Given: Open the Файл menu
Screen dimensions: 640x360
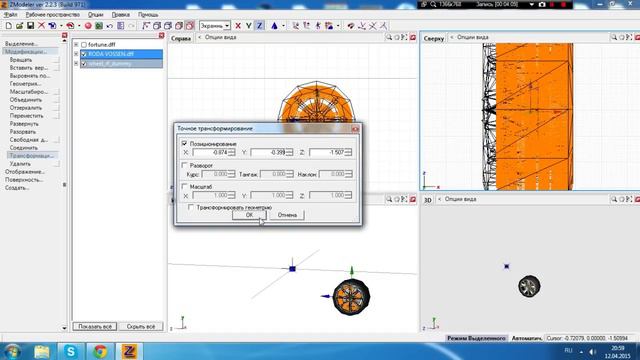Looking at the screenshot, I should tap(11, 15).
